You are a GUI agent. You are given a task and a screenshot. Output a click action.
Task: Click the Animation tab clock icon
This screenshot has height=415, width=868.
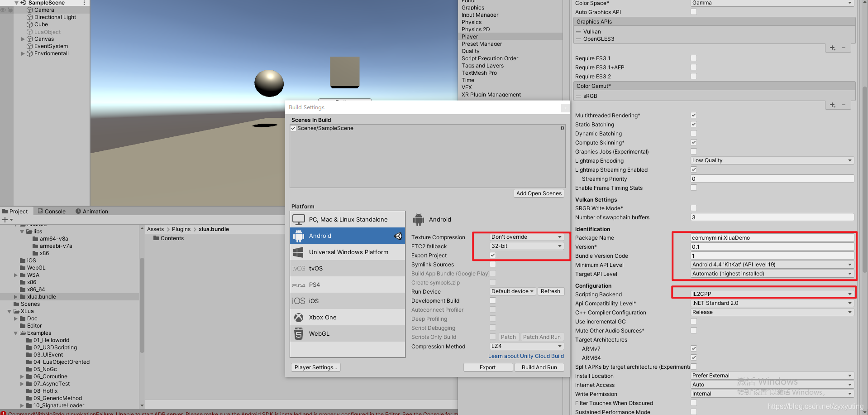click(78, 211)
